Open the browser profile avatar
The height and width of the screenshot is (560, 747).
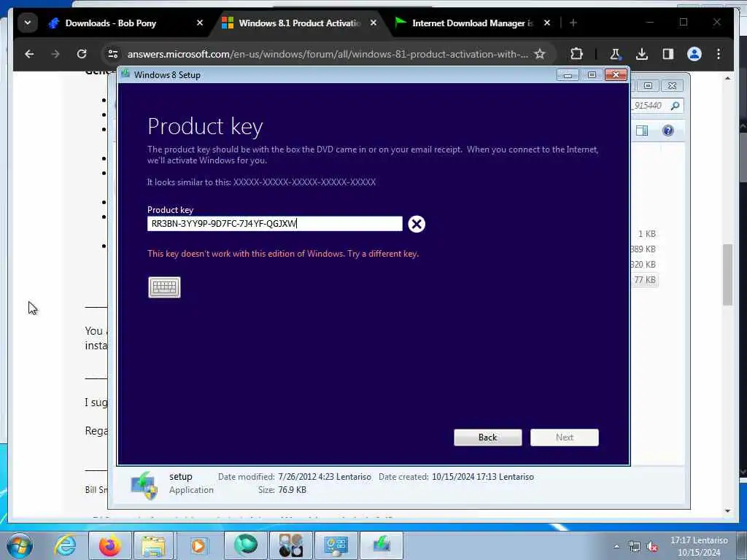(x=694, y=54)
